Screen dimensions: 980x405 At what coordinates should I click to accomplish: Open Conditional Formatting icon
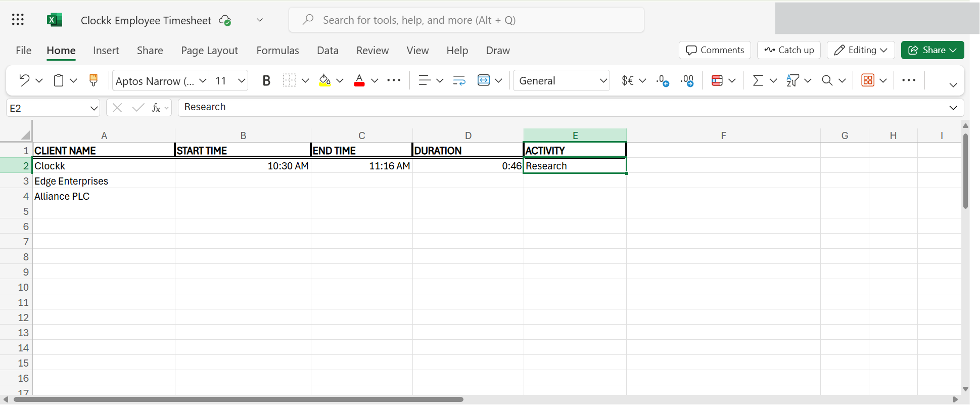tap(717, 80)
